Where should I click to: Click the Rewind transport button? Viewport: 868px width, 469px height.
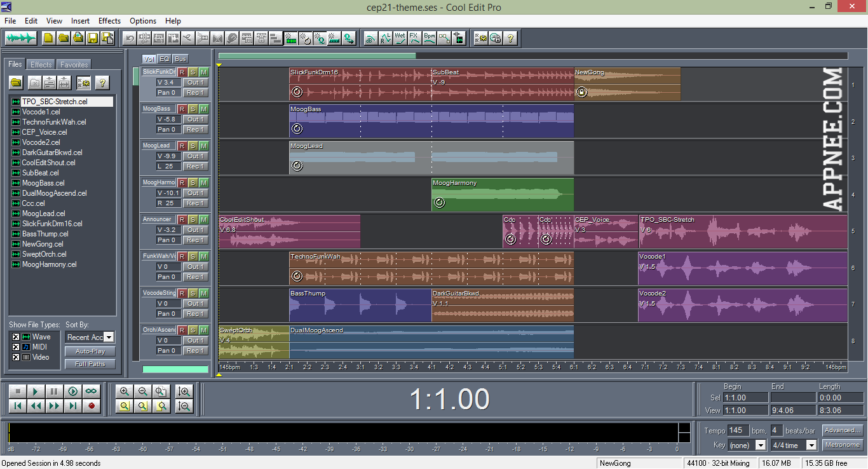(36, 405)
